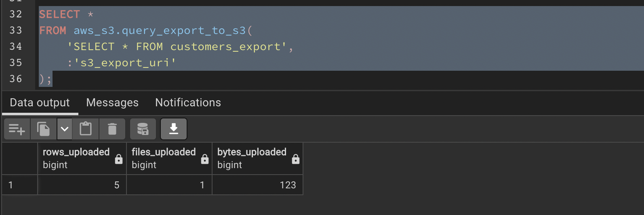
Task: Click the Paste clipboard icon
Action: click(x=86, y=129)
